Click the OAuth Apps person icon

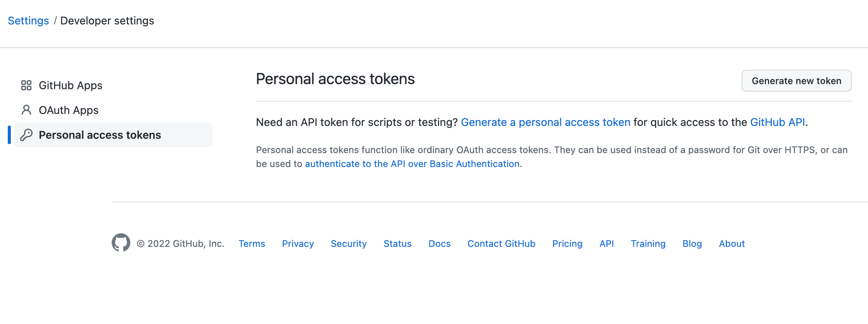[x=26, y=110]
